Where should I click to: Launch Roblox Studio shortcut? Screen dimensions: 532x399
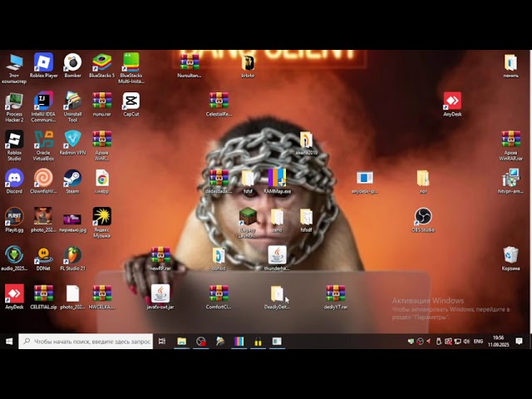tap(14, 145)
